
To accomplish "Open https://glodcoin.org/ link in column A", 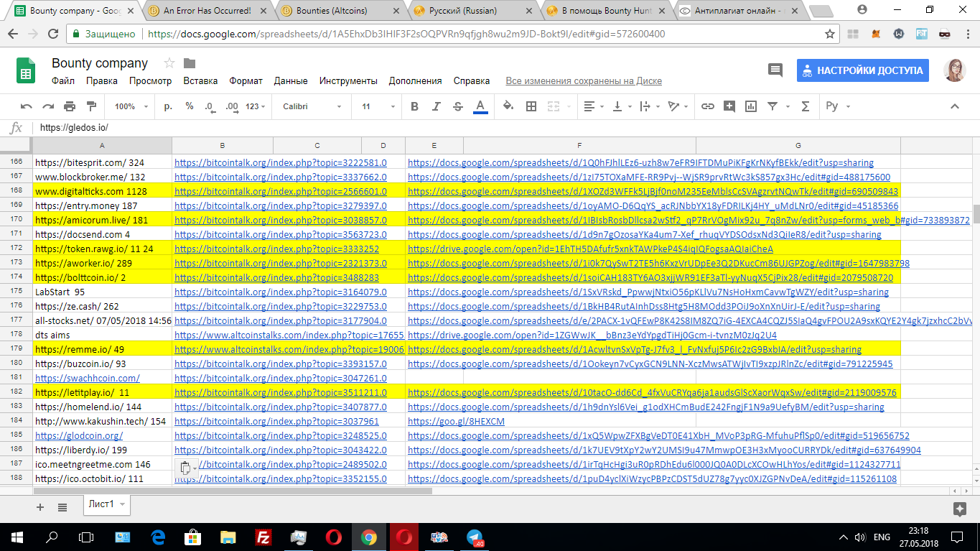I will pyautogui.click(x=79, y=435).
